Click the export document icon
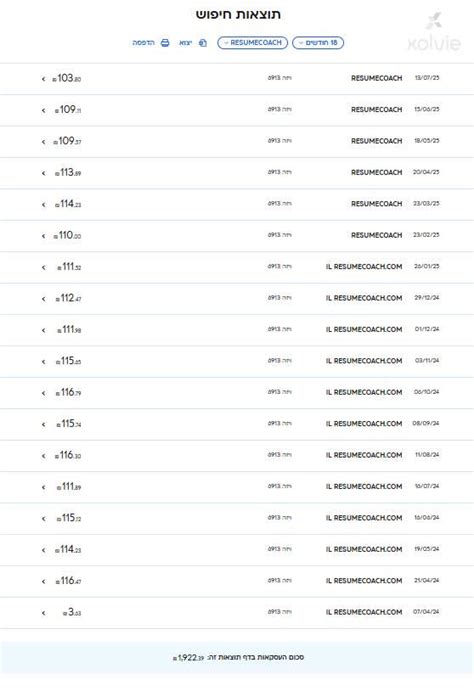 click(x=203, y=43)
